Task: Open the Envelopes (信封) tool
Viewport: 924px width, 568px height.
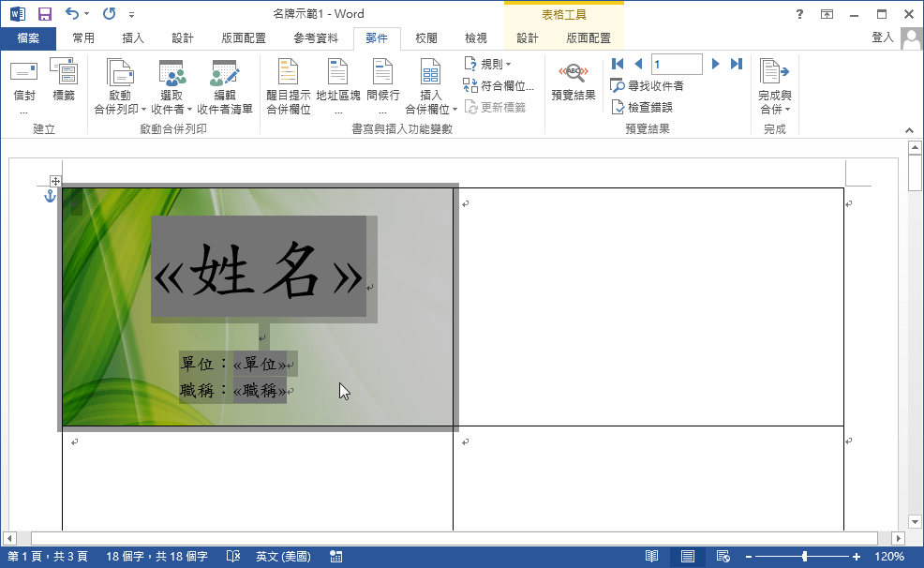Action: click(22, 82)
